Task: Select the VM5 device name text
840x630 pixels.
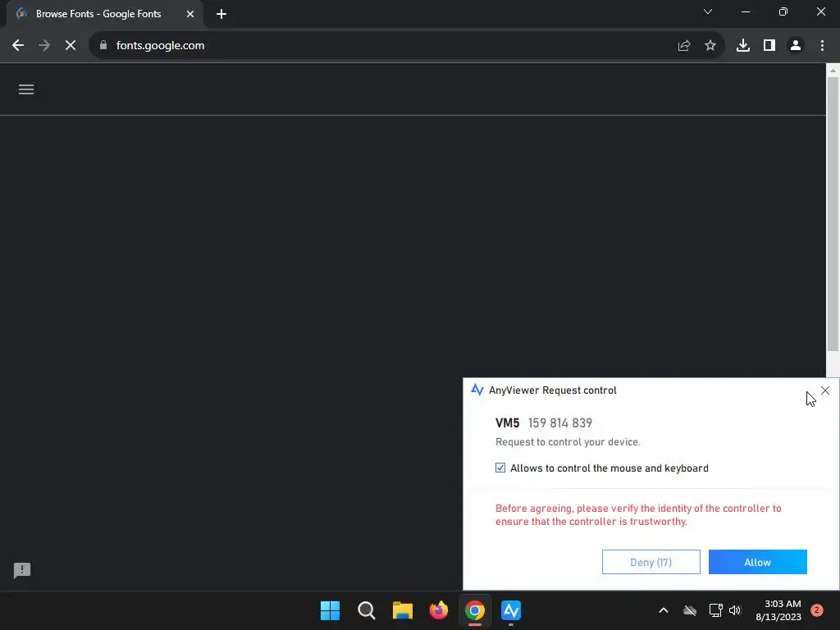Action: [x=507, y=422]
